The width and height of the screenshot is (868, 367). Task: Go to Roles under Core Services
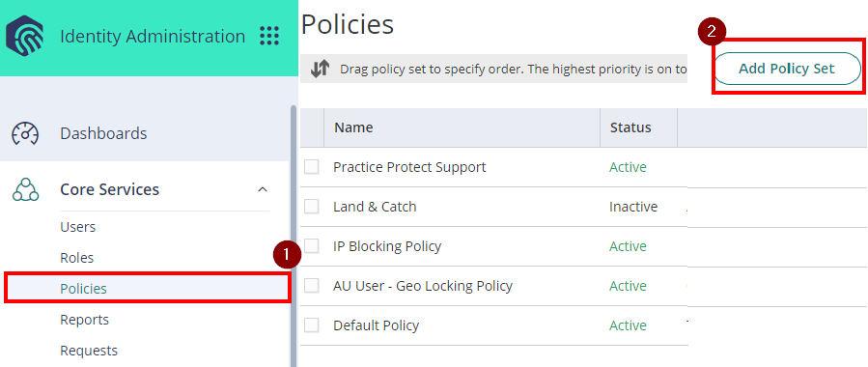pos(77,258)
